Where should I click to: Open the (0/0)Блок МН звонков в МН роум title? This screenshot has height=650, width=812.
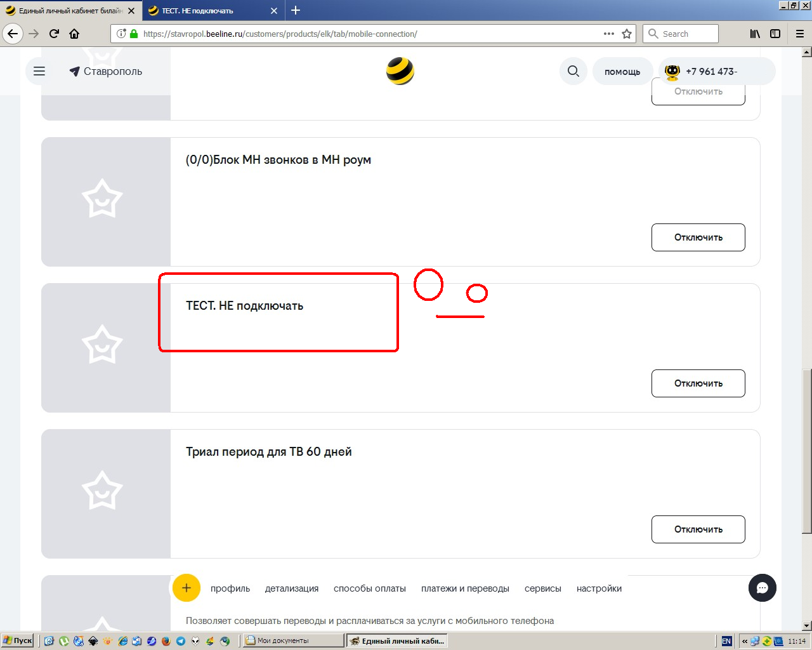point(278,160)
